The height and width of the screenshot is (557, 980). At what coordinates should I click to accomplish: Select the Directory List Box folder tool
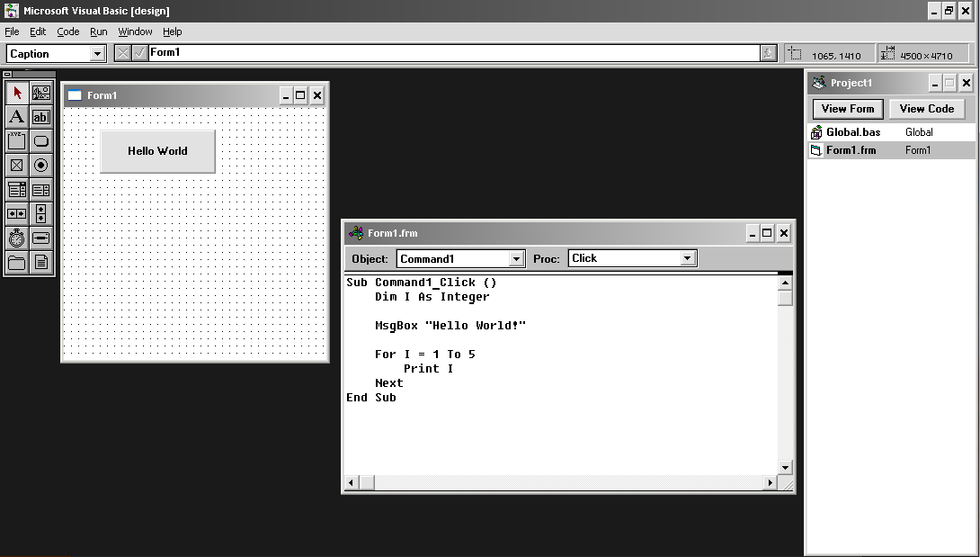point(17,263)
